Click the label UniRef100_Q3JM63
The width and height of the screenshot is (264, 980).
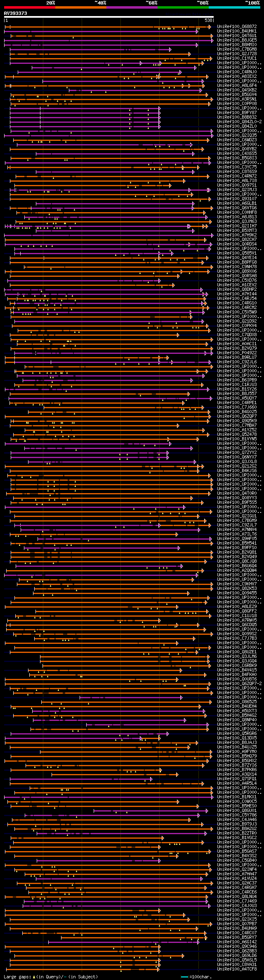[x=237, y=222]
